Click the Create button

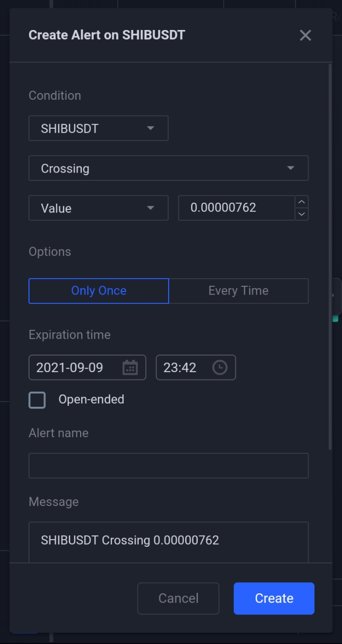pyautogui.click(x=274, y=599)
